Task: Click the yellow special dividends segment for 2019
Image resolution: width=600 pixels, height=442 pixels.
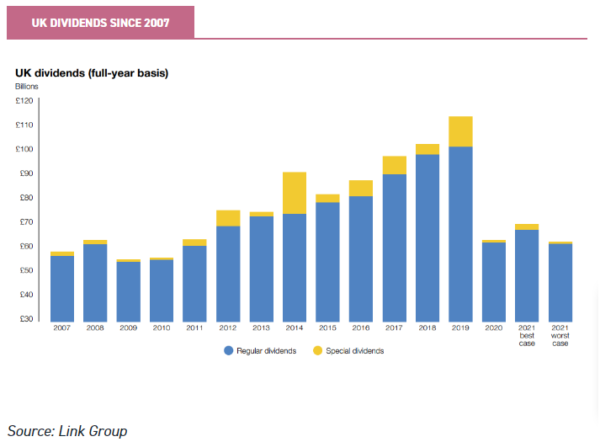Action: (461, 131)
